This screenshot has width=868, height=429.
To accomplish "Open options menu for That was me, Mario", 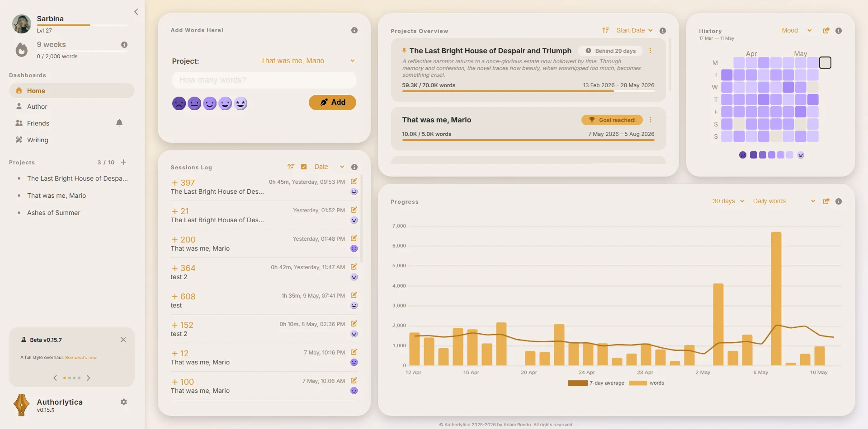I will point(650,120).
